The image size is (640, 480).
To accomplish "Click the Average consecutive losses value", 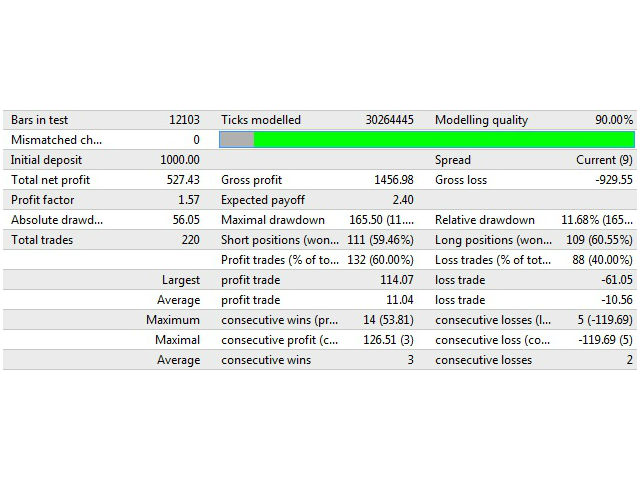I will pyautogui.click(x=629, y=360).
